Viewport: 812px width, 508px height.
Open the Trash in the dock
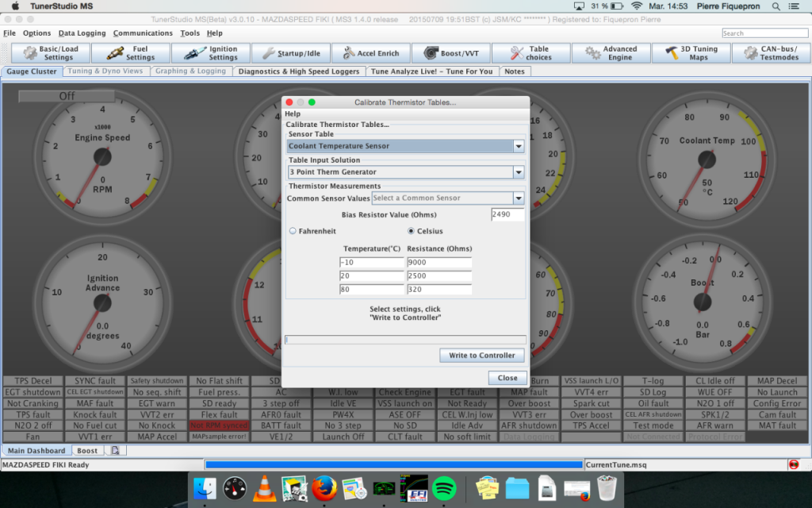[x=607, y=489]
